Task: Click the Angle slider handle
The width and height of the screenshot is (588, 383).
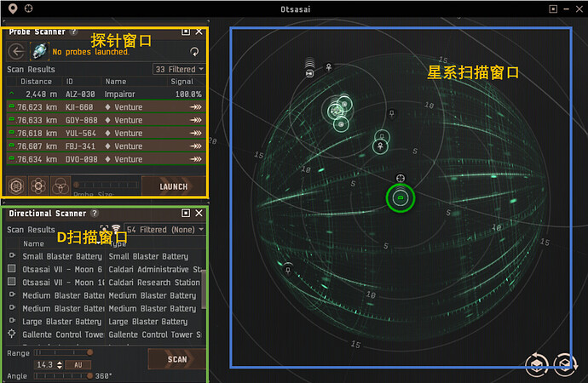Action: pos(89,376)
